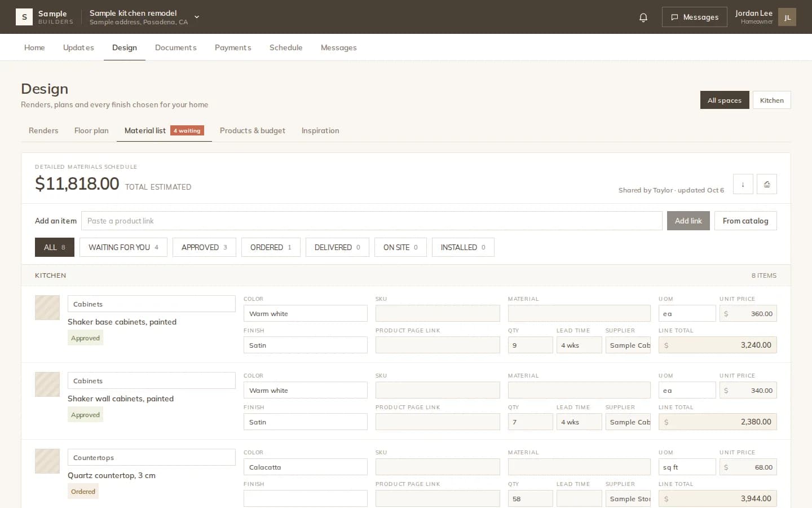View the Inspiration sub-tab

coord(320,130)
